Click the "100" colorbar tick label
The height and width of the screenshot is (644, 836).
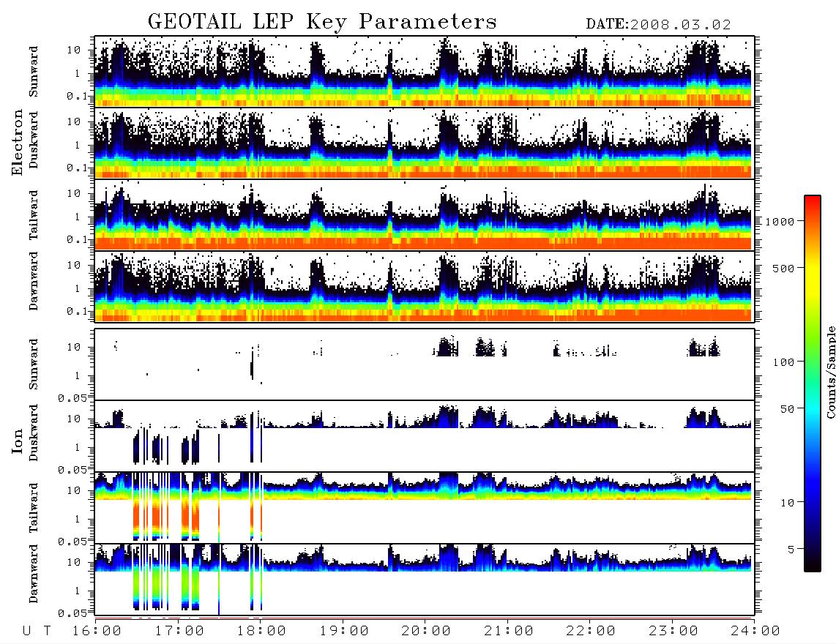click(783, 362)
